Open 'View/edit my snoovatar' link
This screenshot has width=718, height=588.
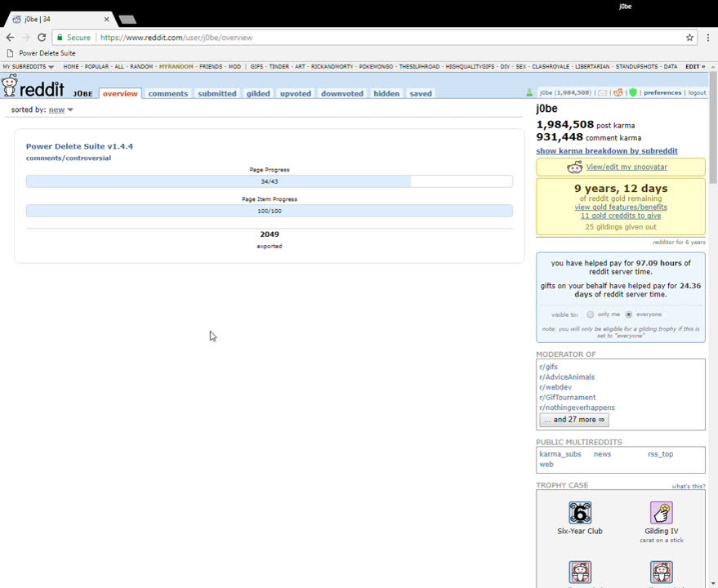[x=627, y=167]
